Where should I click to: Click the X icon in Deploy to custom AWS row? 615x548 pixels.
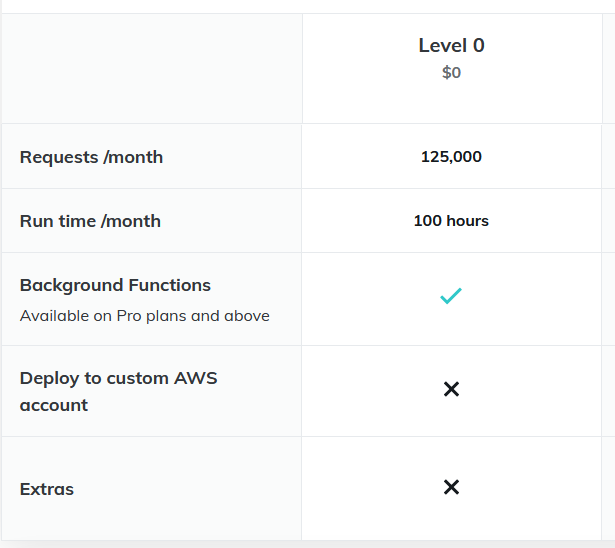point(451,389)
